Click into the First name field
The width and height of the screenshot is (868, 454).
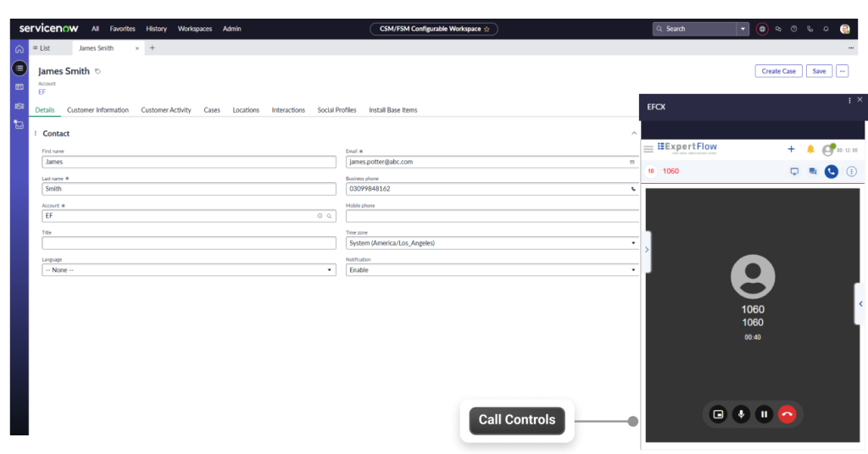click(188, 162)
